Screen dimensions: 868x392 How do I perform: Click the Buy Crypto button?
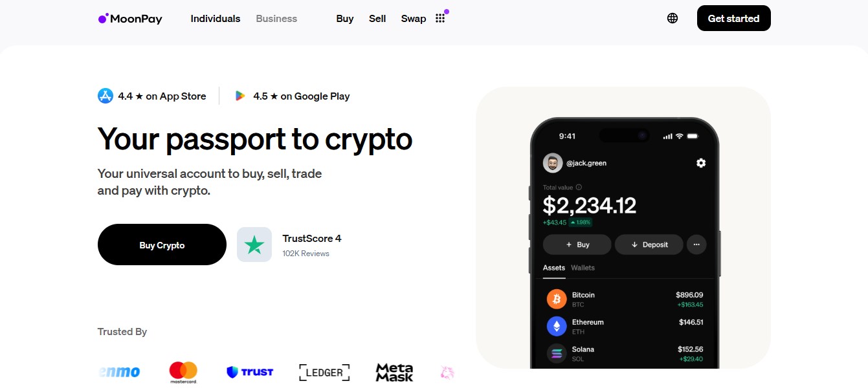tap(162, 245)
